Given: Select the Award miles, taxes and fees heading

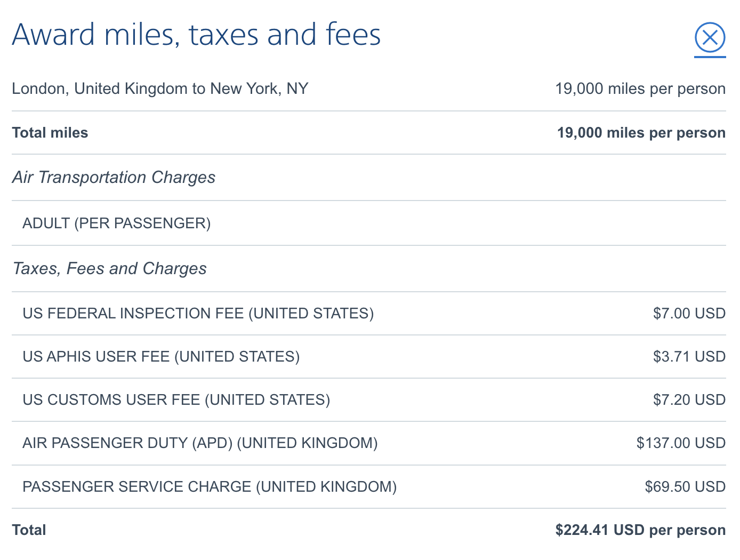Looking at the screenshot, I should click(x=196, y=34).
